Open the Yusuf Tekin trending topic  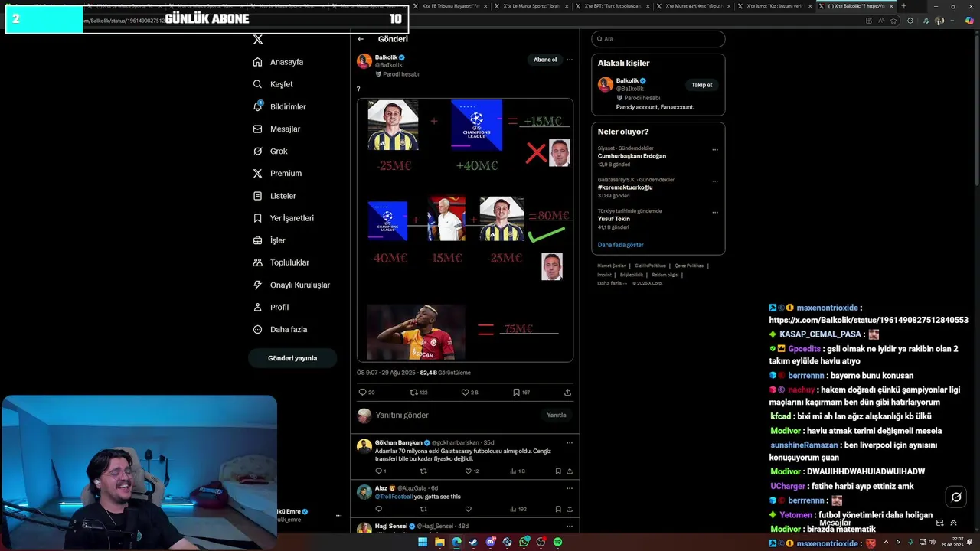[616, 219]
